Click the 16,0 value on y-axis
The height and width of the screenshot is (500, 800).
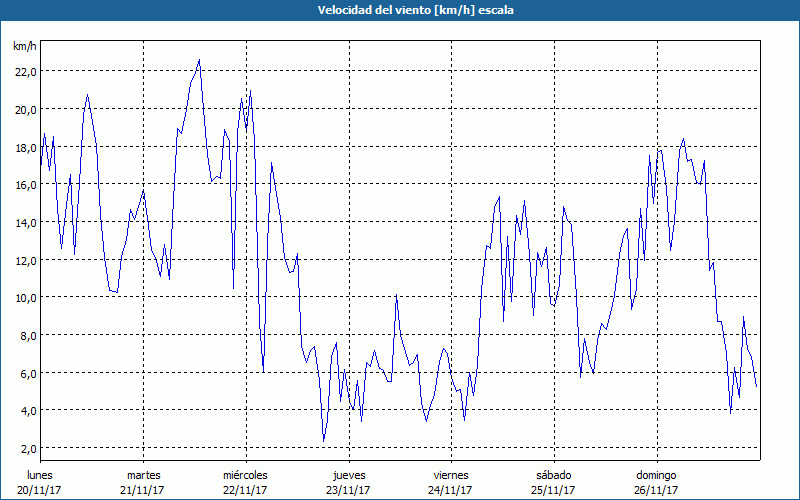[x=25, y=185]
